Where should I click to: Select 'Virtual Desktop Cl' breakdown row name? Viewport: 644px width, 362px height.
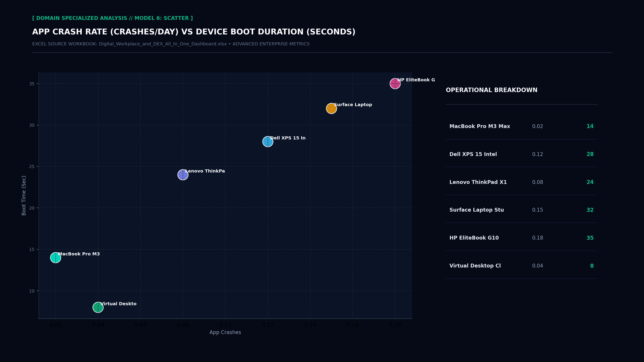[x=475, y=266]
